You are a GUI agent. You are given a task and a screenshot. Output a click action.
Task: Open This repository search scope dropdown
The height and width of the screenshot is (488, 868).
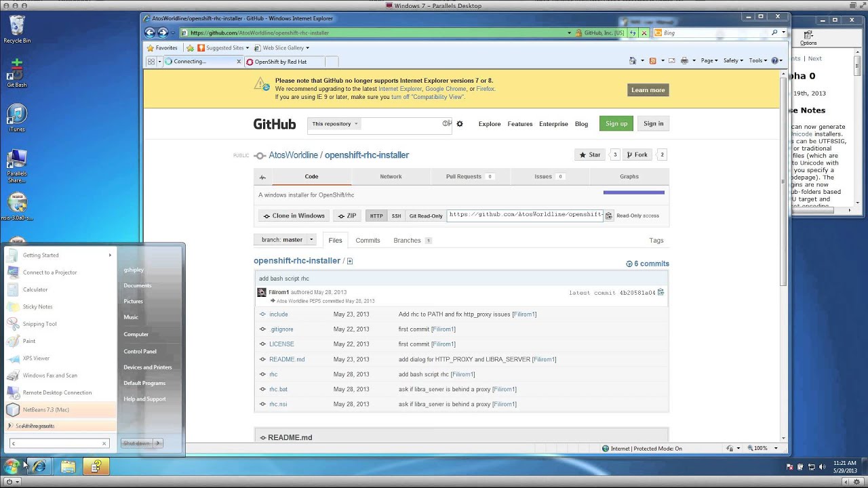tap(334, 124)
